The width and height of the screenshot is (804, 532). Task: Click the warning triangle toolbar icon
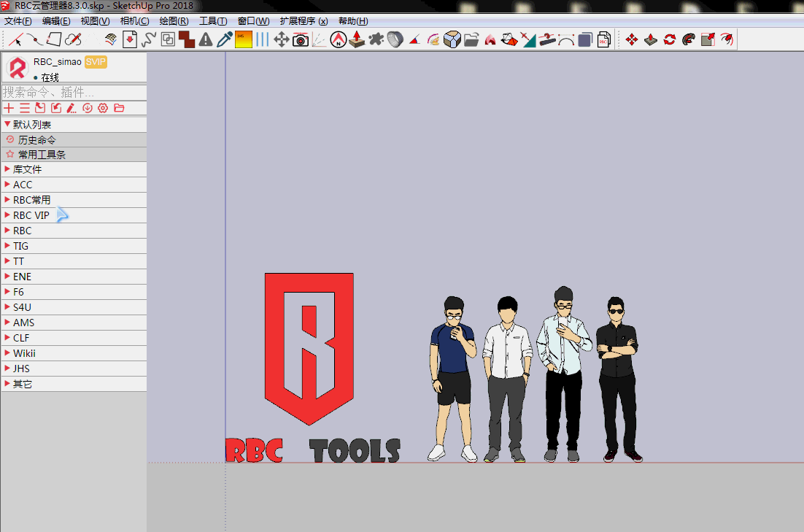click(206, 39)
